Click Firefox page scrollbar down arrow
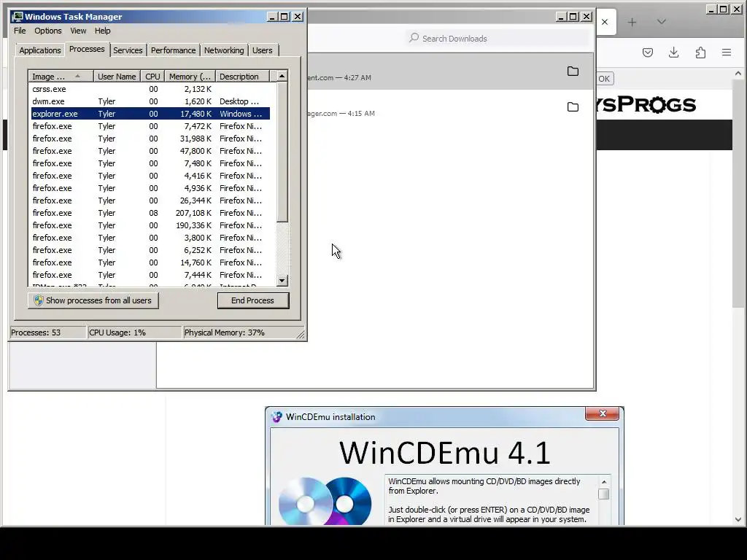 738,519
